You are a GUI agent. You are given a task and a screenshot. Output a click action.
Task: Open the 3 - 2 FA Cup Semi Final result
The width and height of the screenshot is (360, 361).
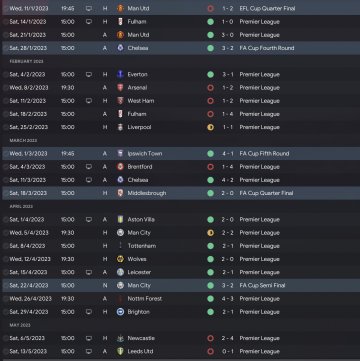click(228, 286)
